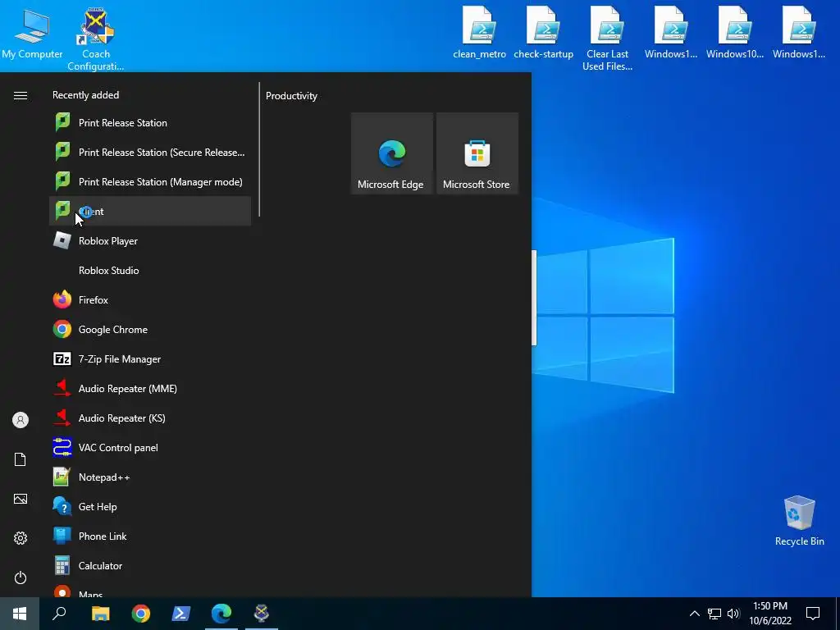Open Documents from Start sidebar

[21, 459]
